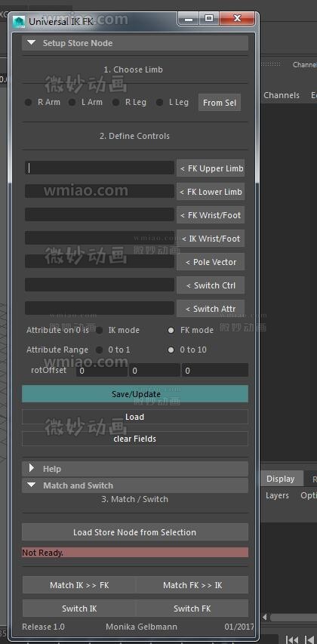Image resolution: width=317 pixels, height=644 pixels.
Task: Click the layer editor scrollbar left arrow
Action: (265, 617)
